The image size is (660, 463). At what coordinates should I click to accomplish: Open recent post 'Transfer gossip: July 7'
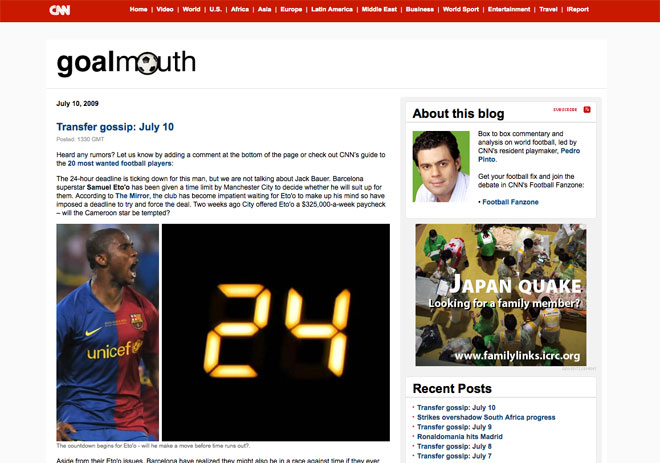455,456
